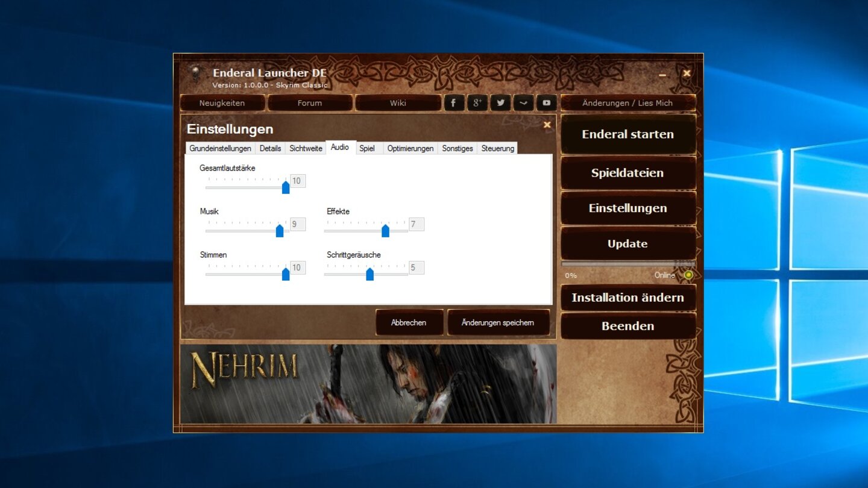This screenshot has height=488, width=868.
Task: Click the Gesamtlautstärke value box showing 10
Action: click(298, 181)
